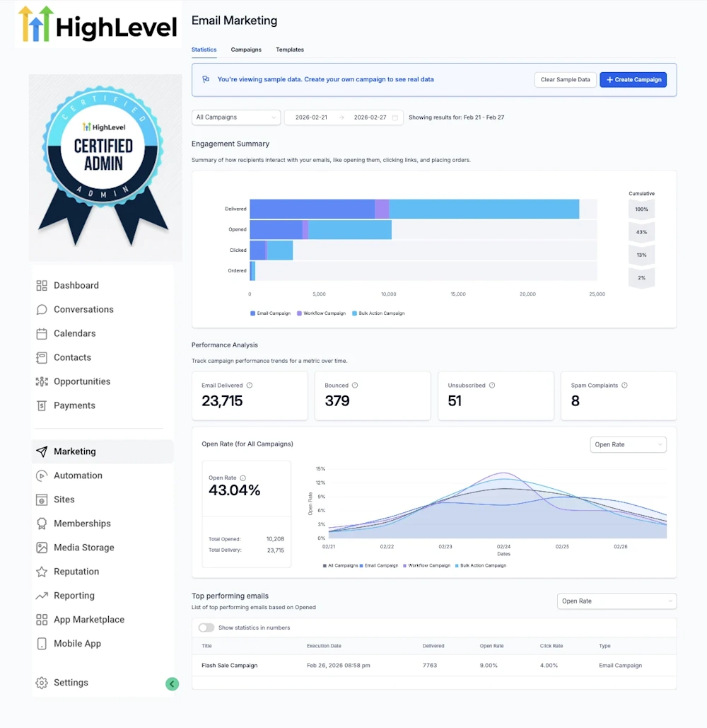
Task: Open the start date field showing 2026-02-21
Action: coord(312,117)
